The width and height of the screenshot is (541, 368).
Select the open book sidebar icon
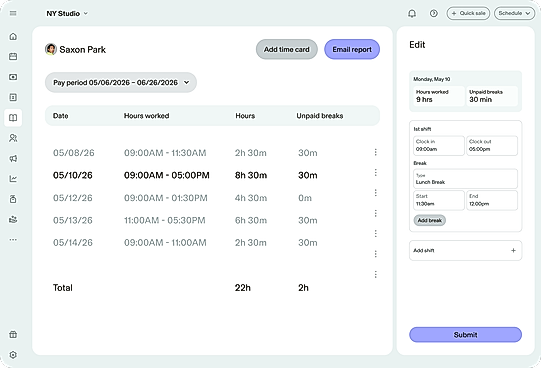13,118
